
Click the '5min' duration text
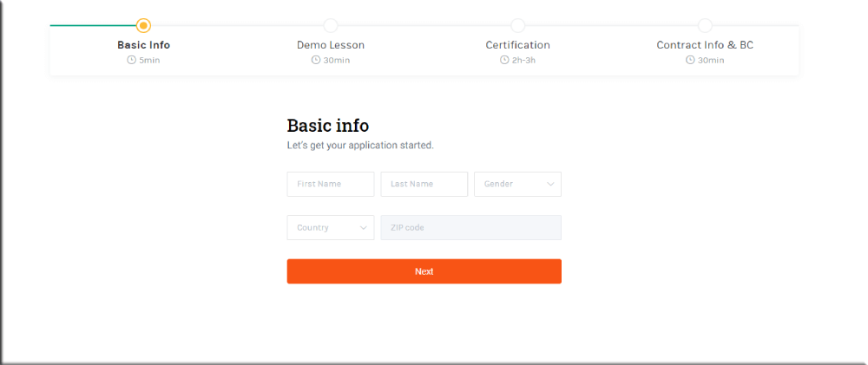149,60
